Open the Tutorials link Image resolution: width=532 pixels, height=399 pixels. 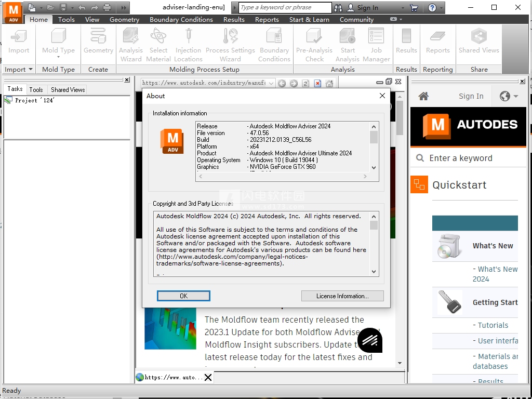pos(493,325)
